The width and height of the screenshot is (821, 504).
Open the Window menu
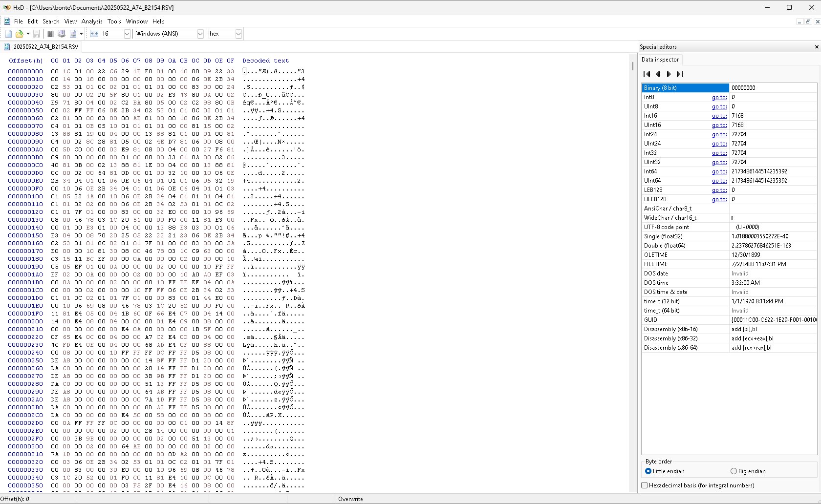coord(137,21)
